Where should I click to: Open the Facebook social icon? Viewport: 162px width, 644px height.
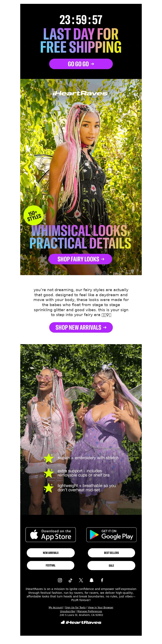[x=102, y=580]
